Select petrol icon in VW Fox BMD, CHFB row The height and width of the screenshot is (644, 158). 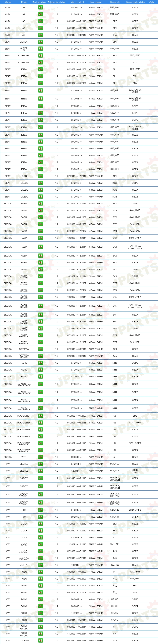click(40, 510)
